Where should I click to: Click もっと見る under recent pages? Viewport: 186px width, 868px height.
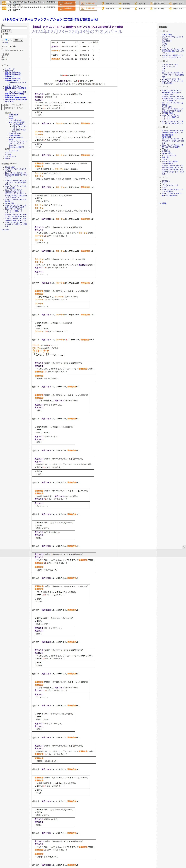[x=5, y=229]
